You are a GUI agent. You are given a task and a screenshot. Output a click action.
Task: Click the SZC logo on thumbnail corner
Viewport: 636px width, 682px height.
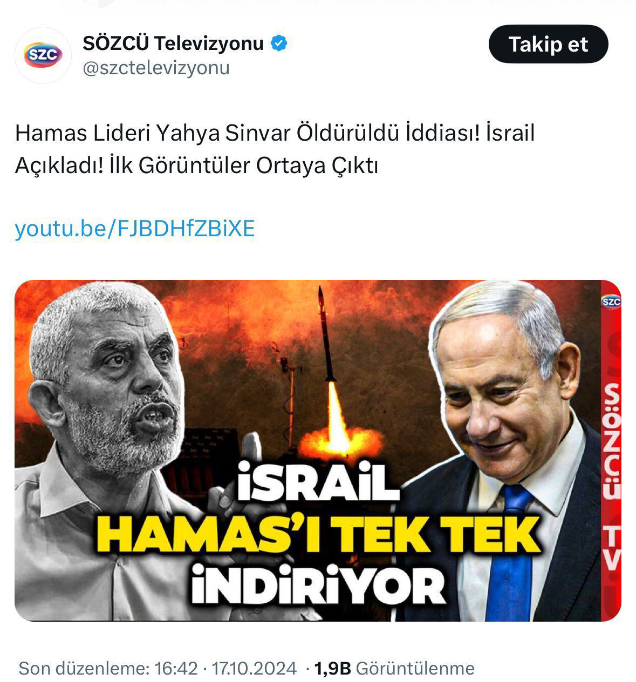(610, 301)
